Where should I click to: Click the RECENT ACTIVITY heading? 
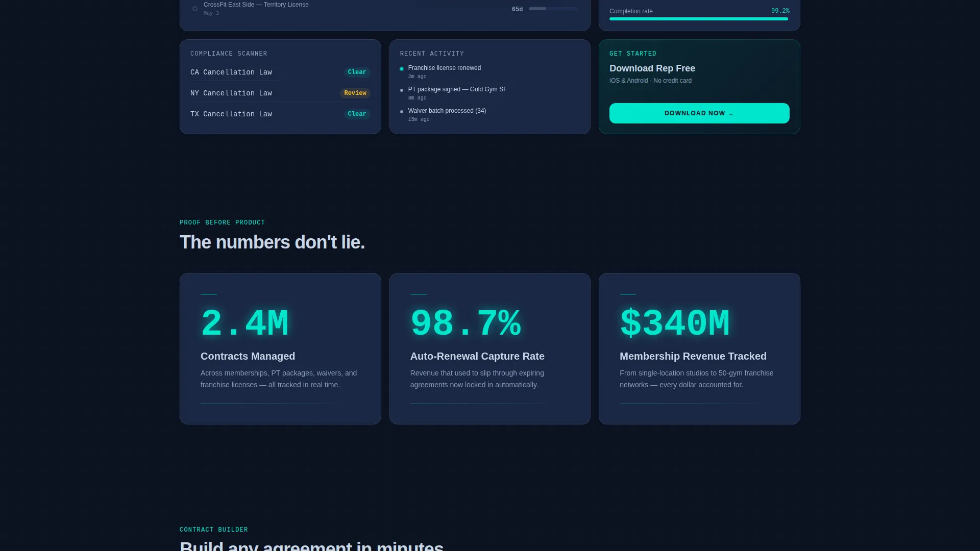(432, 54)
